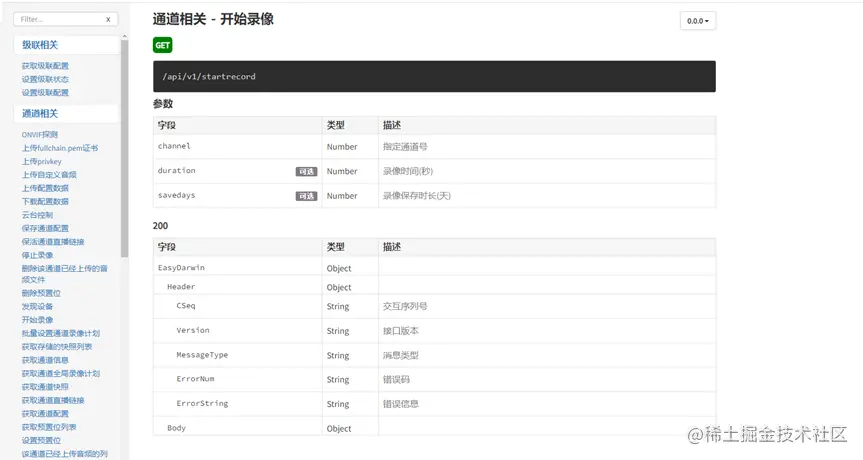This screenshot has width=863, height=460.
Task: Open the 保活通道直播链接 sidebar link
Action: 53,242
